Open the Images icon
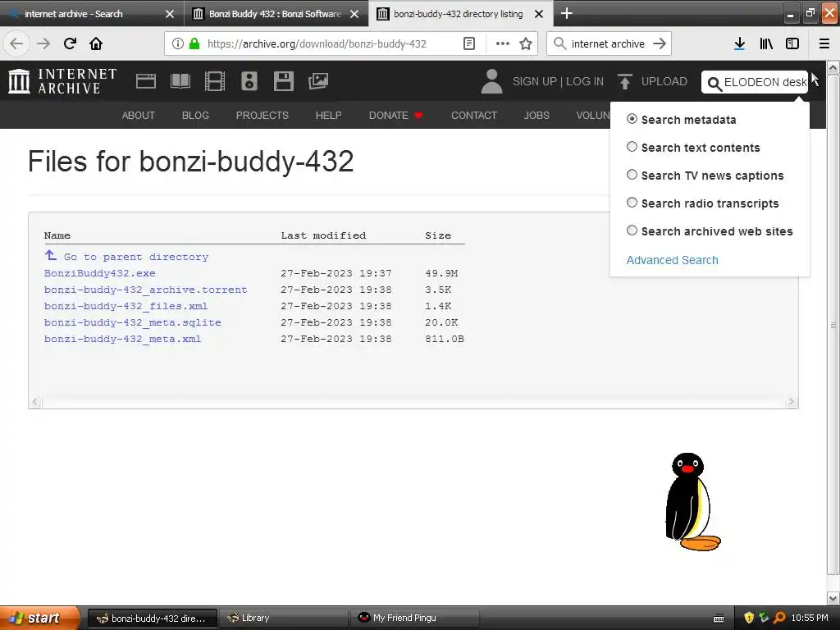 point(318,81)
